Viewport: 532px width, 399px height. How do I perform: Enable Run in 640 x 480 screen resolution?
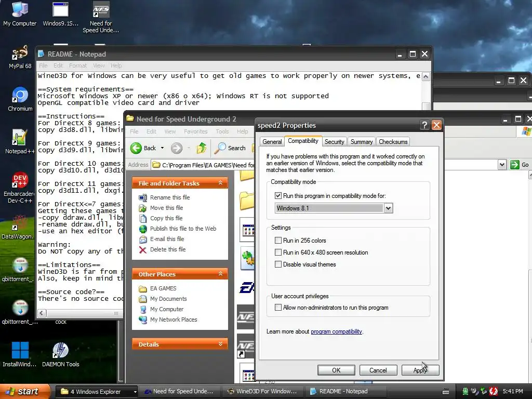point(278,252)
